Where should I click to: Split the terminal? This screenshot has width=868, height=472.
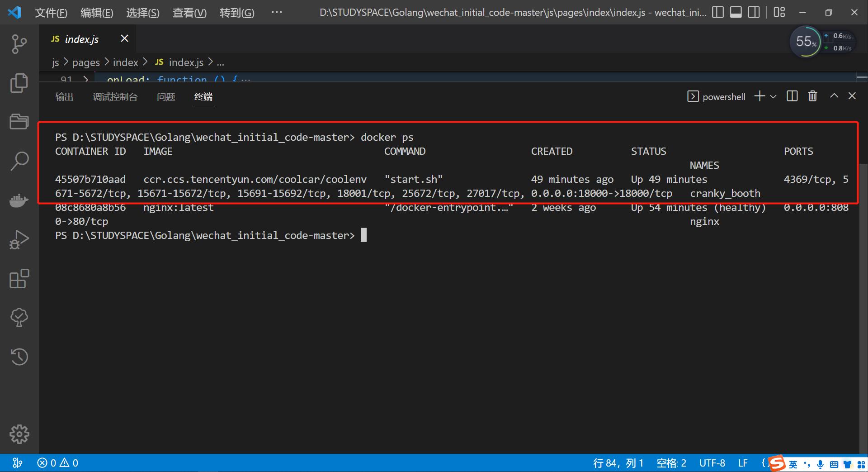(x=792, y=96)
